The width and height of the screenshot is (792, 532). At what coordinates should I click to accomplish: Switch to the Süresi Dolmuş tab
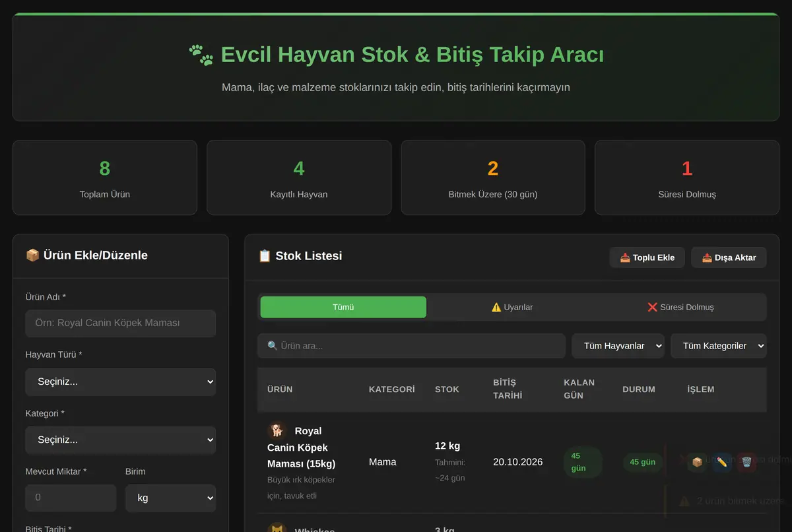coord(680,307)
